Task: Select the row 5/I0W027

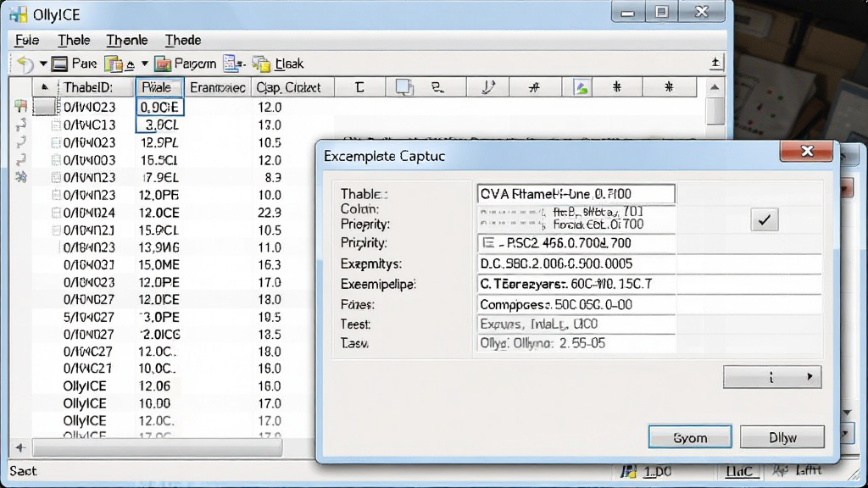Action: [171, 317]
